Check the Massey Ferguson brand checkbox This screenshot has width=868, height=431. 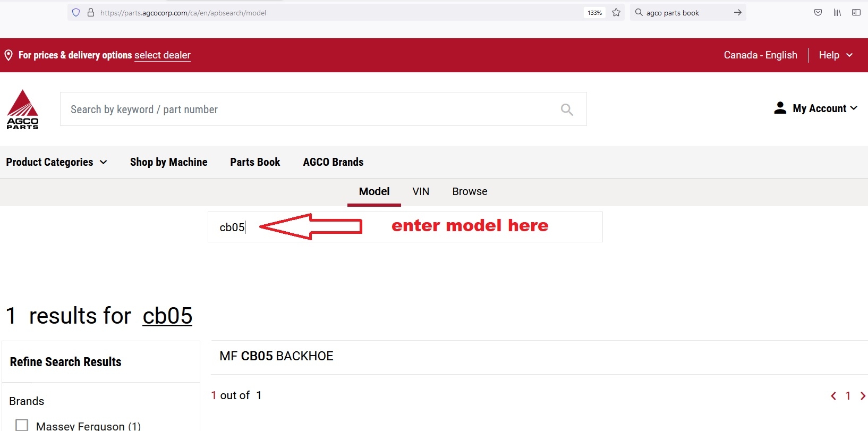point(22,425)
